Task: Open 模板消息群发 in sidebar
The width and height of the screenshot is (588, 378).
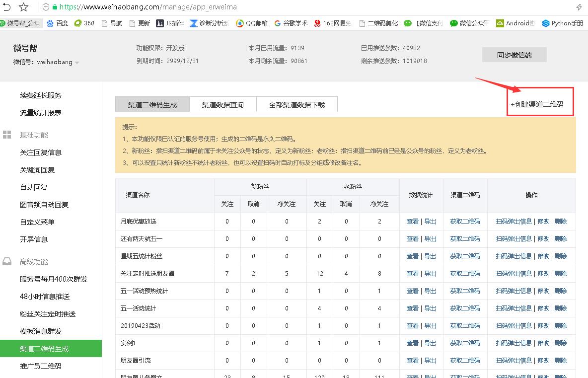Action: click(41, 331)
